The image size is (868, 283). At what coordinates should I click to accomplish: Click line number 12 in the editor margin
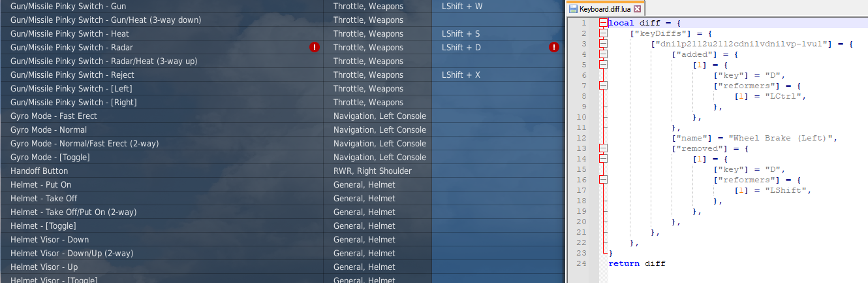tap(581, 138)
